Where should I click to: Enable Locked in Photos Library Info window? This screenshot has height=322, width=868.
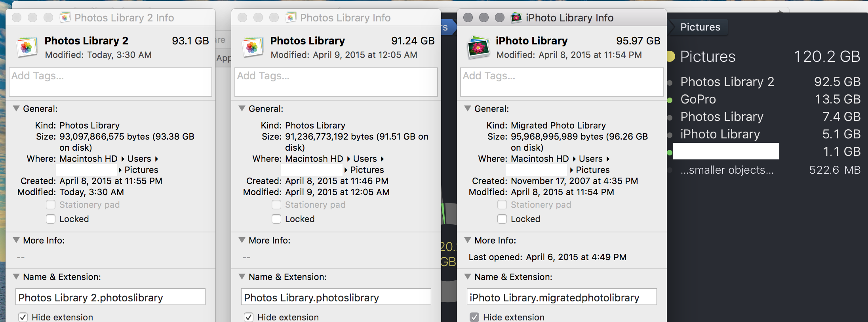pos(276,219)
